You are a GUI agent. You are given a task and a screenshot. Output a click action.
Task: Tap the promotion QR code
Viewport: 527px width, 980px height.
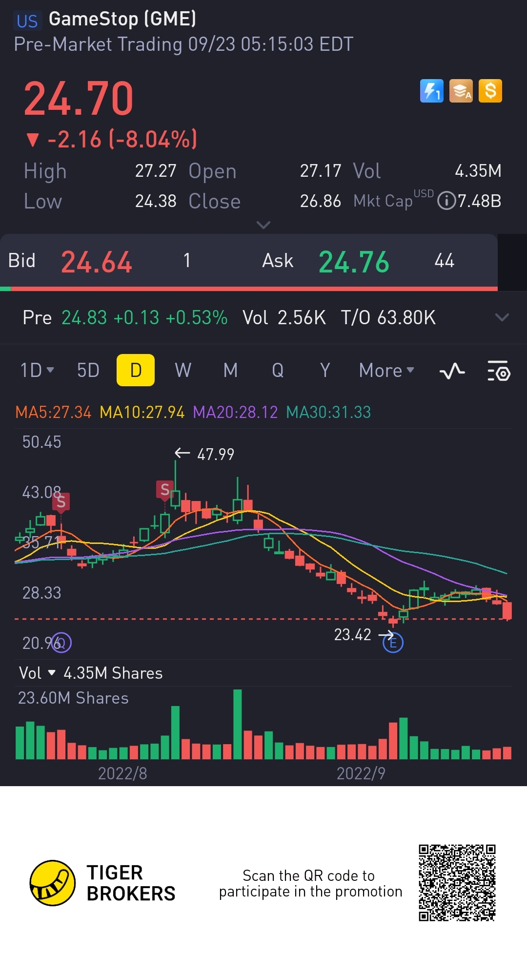coord(457,883)
